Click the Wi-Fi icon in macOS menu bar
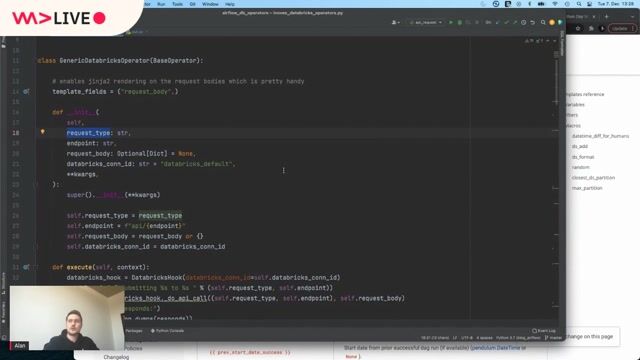This screenshot has height=360, width=640. coord(555,4)
